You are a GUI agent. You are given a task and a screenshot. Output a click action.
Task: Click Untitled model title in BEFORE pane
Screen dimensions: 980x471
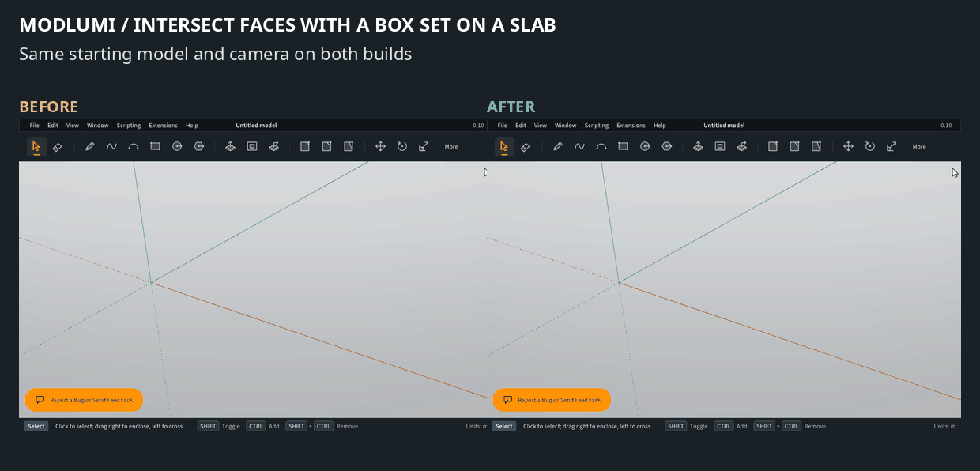[256, 126]
